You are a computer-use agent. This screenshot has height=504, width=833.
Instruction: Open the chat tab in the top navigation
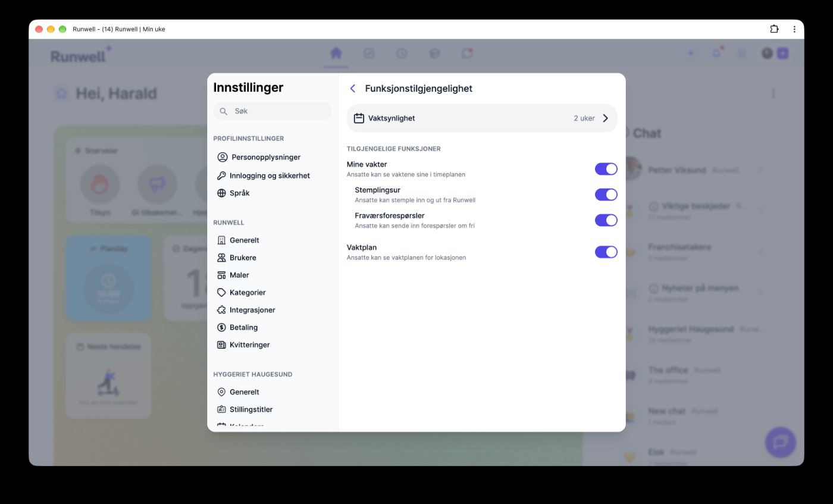pos(467,53)
